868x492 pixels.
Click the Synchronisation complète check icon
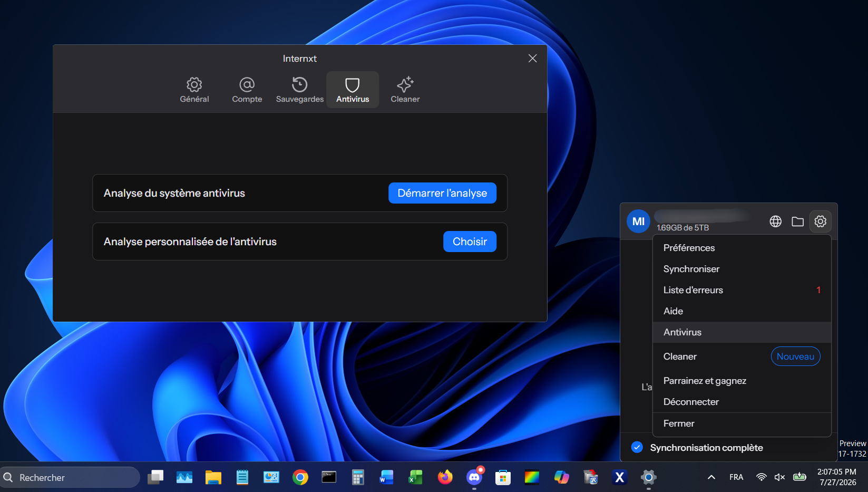[x=637, y=447]
